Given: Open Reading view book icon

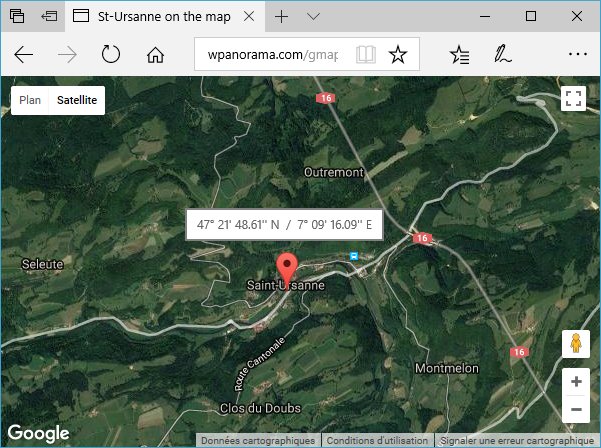Looking at the screenshot, I should tap(366, 54).
